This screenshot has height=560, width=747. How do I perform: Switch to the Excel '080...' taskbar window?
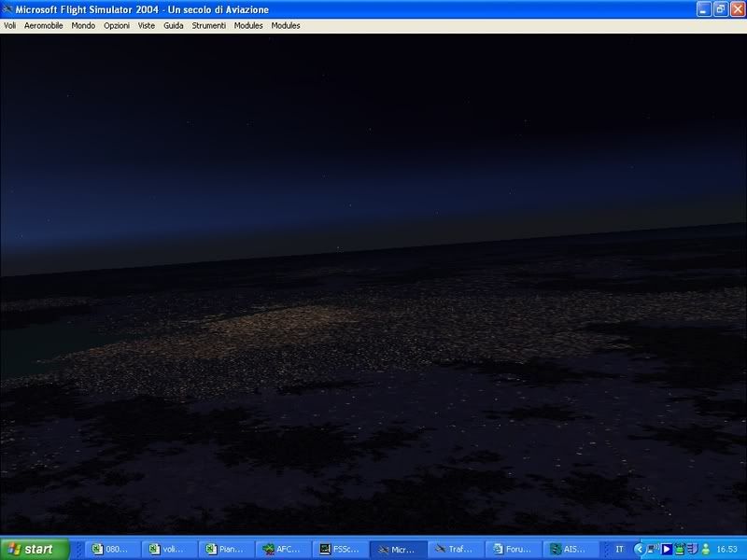pyautogui.click(x=112, y=549)
